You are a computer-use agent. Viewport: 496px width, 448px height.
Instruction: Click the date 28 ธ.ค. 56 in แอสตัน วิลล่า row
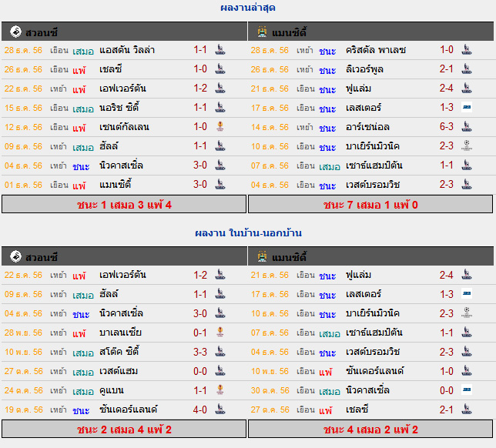23,50
